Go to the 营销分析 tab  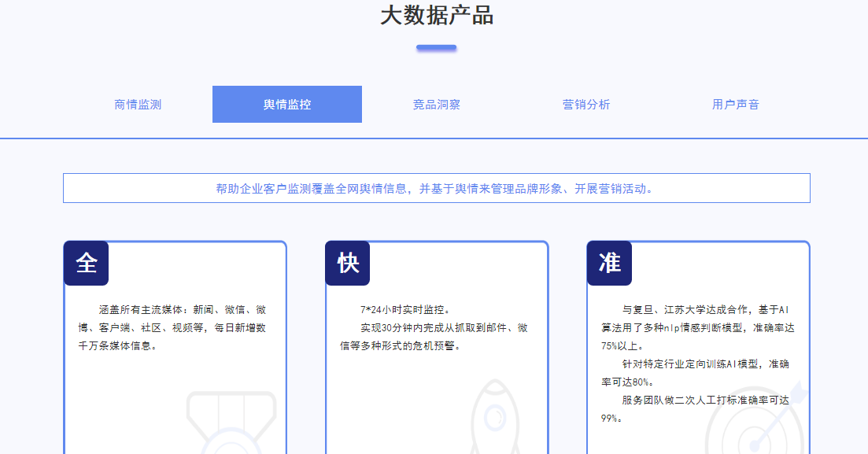(586, 105)
